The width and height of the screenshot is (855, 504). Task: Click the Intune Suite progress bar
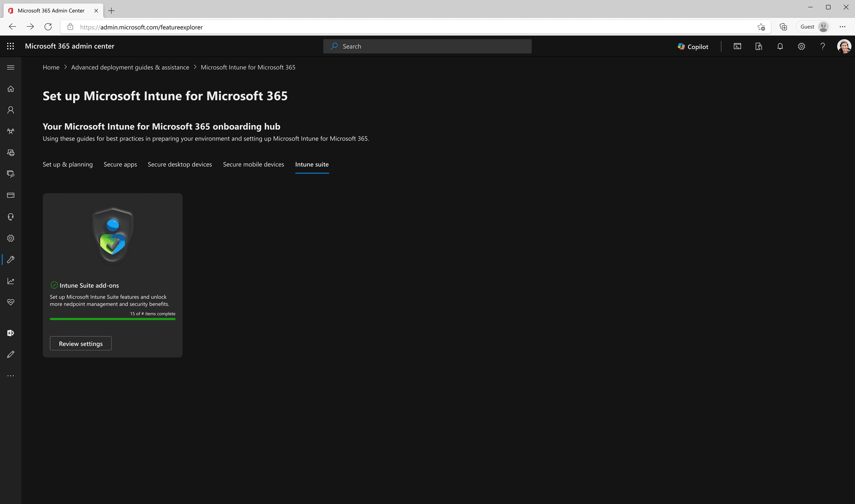(113, 319)
